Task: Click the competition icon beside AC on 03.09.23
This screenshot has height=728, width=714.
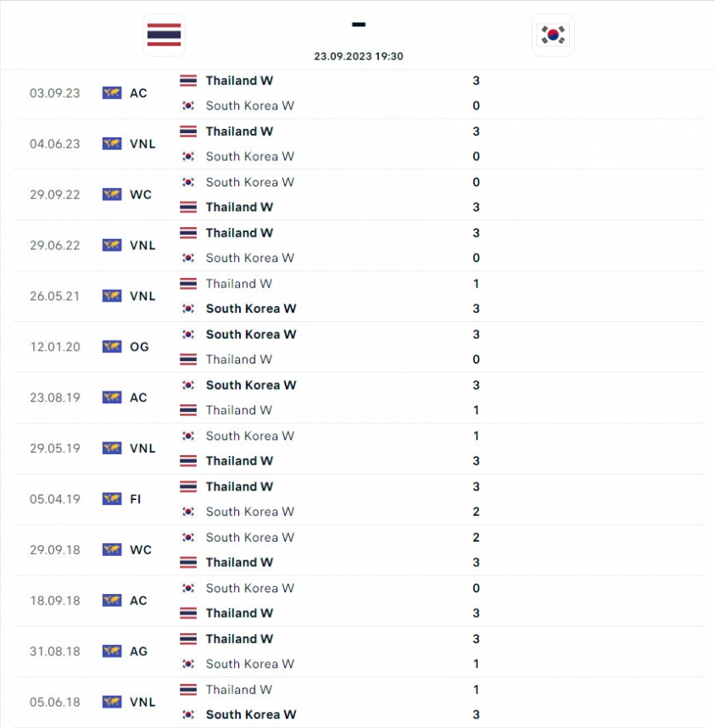Action: tap(112, 93)
